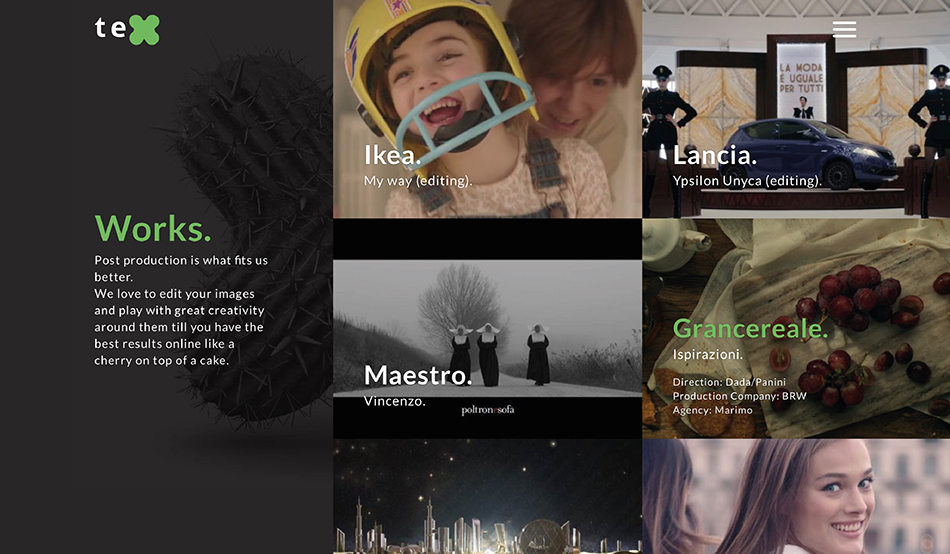The image size is (950, 554).
Task: Open the night city skyline project thumbnail
Action: (x=488, y=496)
